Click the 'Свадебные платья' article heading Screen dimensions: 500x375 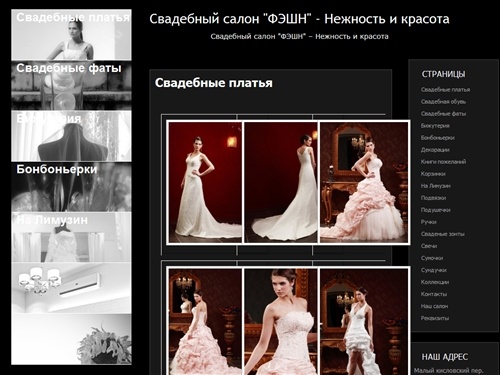coord(214,83)
